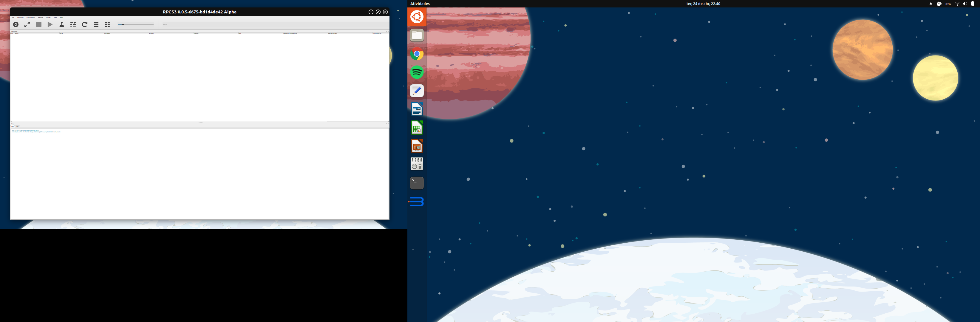Adjust the icon size slider
980x322 pixels.
[x=123, y=25]
